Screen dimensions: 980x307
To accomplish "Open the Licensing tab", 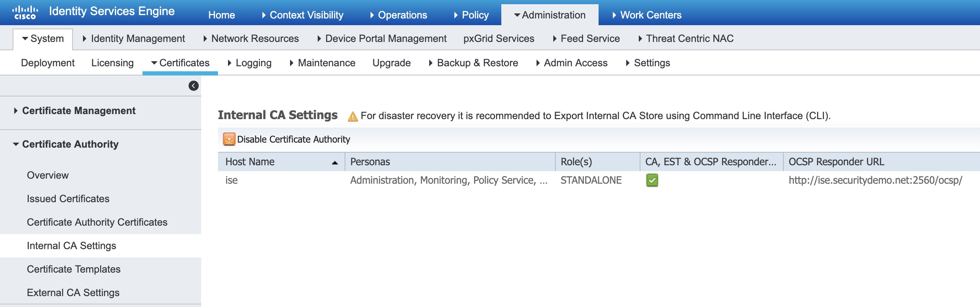I will click(x=112, y=63).
